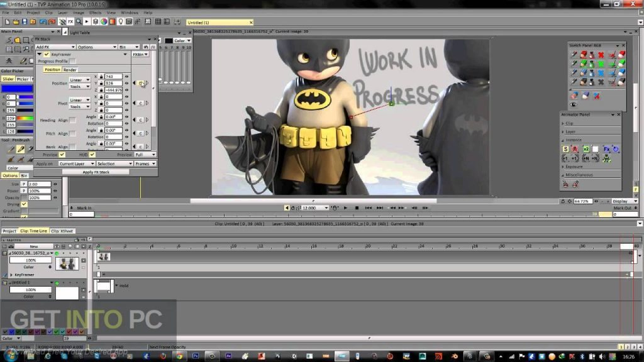Click the yellow S icon in Instance section

[x=565, y=149]
